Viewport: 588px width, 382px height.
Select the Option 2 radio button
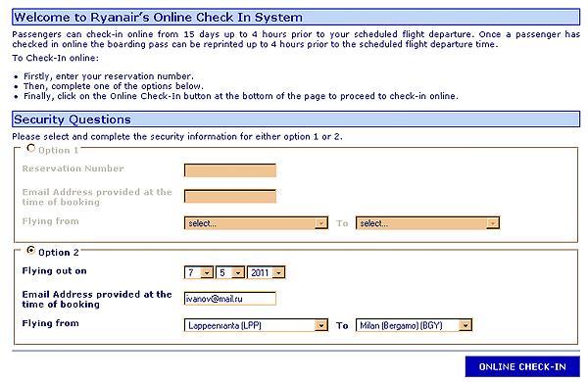tap(31, 251)
